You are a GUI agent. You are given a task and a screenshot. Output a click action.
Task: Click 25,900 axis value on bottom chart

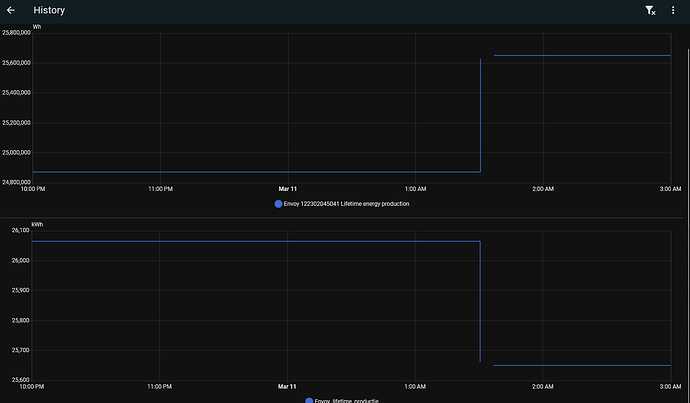(21, 290)
